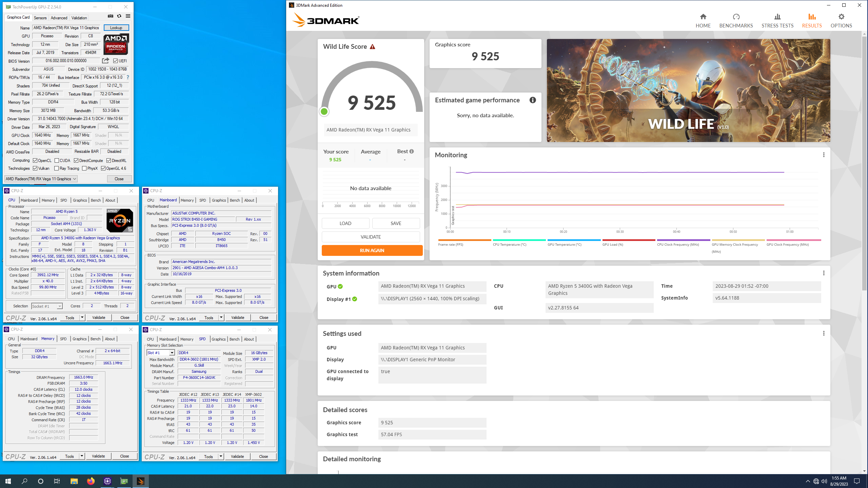
Task: Switch to CPU-Z on the taskbar
Action: [x=107, y=481]
